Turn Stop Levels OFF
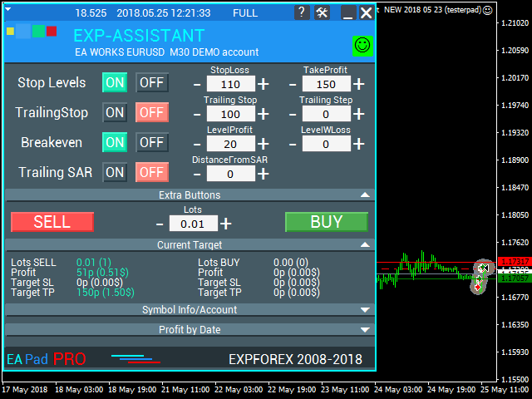This screenshot has height=399, width=532. pos(152,82)
